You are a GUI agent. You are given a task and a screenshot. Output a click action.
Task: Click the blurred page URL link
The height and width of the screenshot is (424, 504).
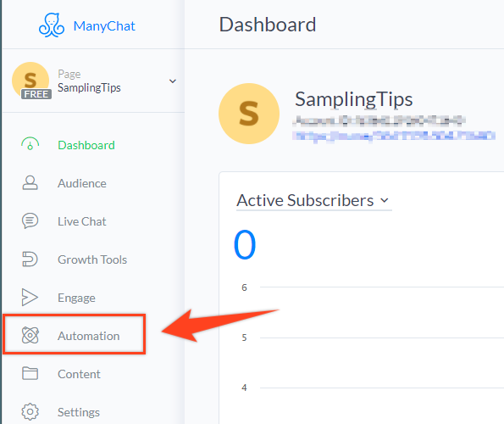tap(394, 136)
